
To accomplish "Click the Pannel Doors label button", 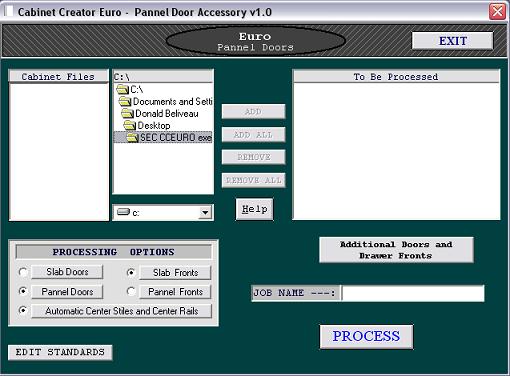I will point(67,292).
